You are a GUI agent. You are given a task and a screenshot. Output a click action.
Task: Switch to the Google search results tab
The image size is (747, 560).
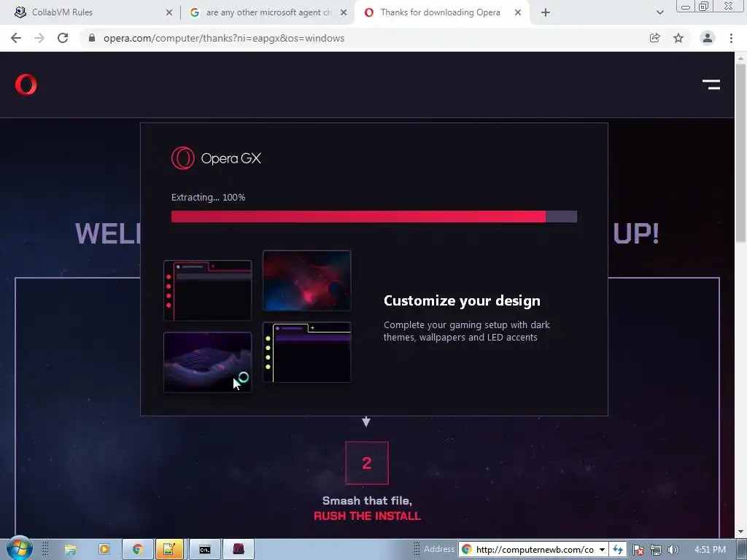click(267, 12)
